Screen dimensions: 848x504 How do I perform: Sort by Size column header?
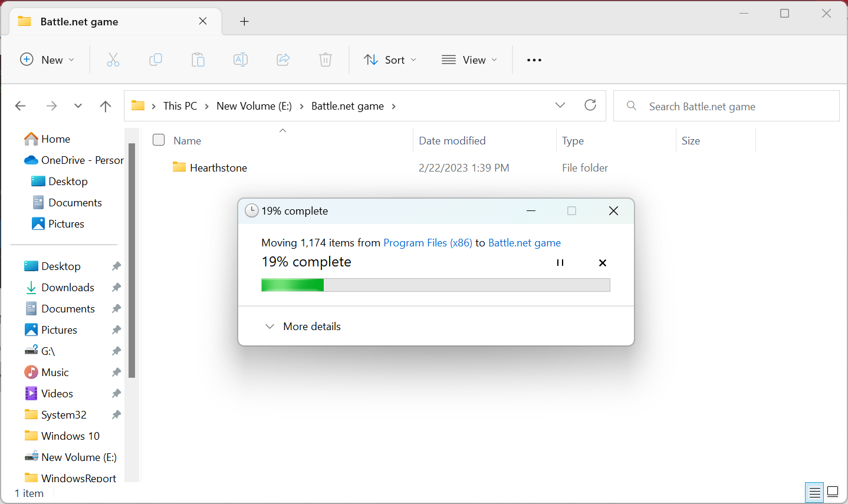691,140
